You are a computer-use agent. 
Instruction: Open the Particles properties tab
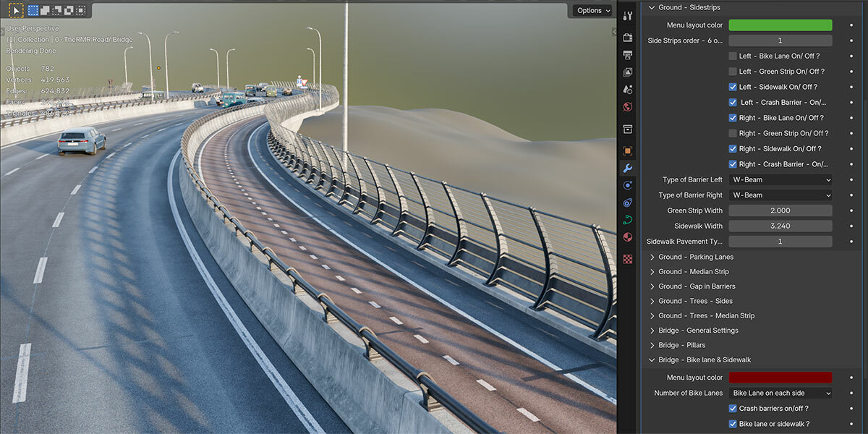(627, 185)
